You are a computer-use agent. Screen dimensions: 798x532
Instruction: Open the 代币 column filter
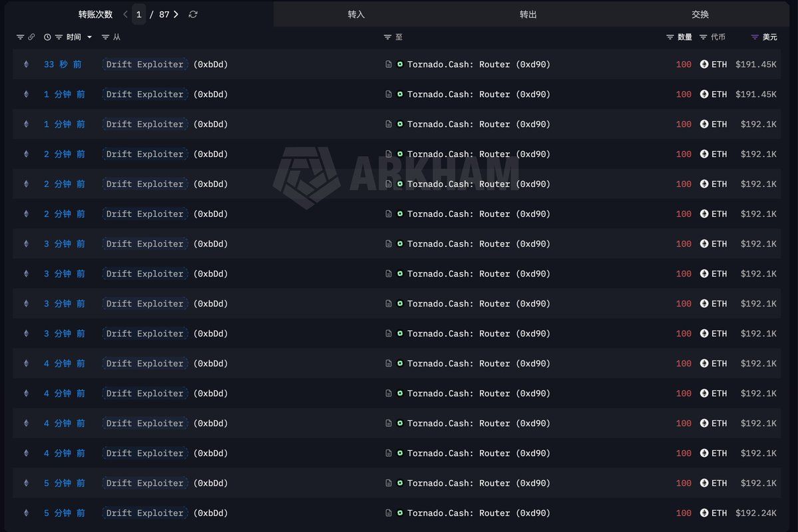pos(703,37)
